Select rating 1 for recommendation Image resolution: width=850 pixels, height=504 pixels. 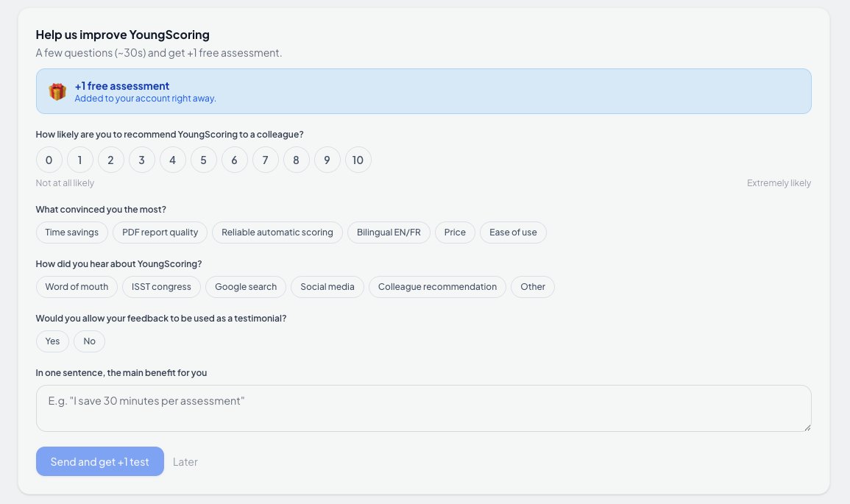(79, 160)
